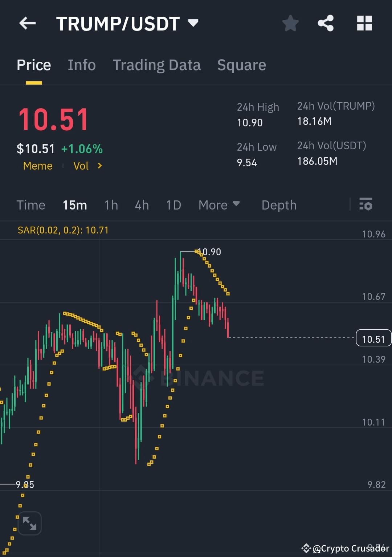Open the Square tab
392x557 pixels.
pyautogui.click(x=241, y=65)
